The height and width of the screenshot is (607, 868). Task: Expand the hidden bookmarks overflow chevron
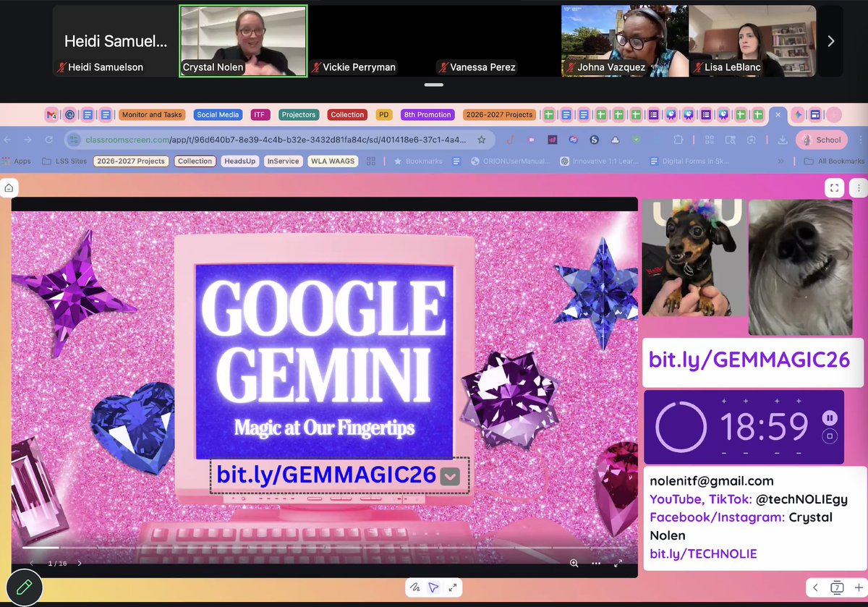point(781,161)
